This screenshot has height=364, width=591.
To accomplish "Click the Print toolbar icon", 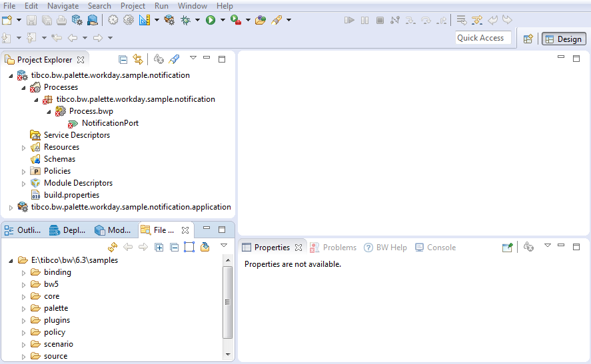I will [x=61, y=20].
